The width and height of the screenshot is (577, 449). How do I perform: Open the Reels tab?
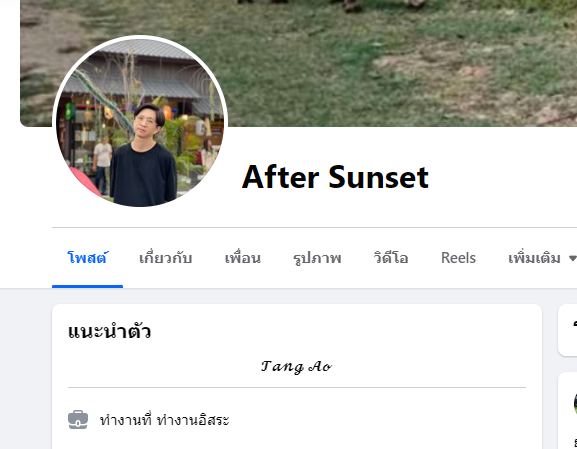click(458, 258)
